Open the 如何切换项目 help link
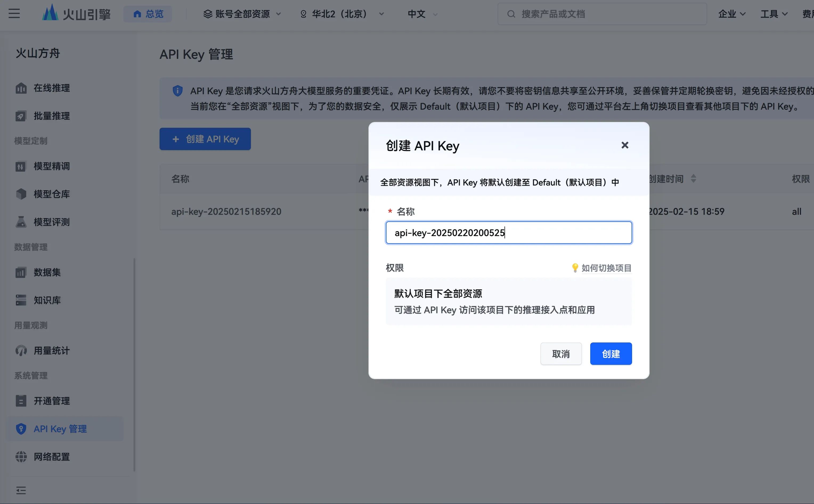The width and height of the screenshot is (814, 504). (606, 268)
